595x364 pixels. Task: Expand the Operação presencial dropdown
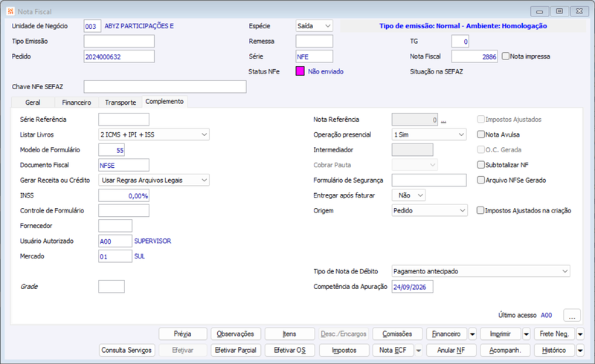pos(429,134)
